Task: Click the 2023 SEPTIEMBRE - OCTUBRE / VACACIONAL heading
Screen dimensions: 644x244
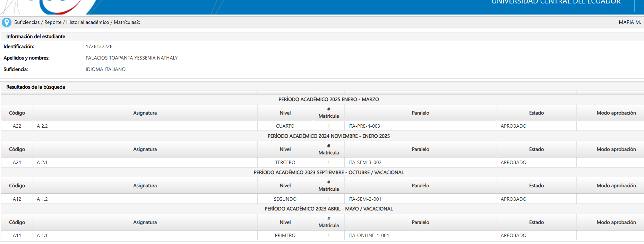Action: click(329, 172)
